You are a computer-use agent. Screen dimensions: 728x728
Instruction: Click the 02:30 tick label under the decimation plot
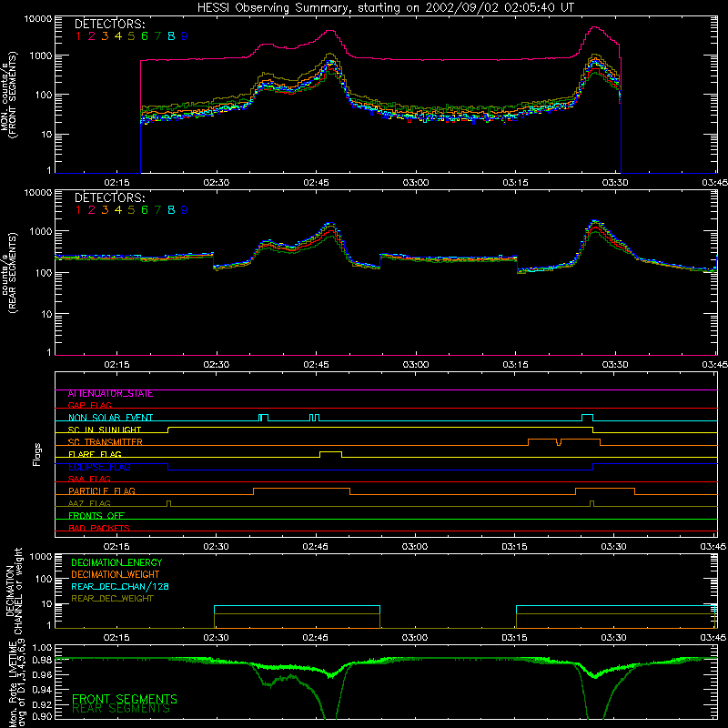coord(216,638)
